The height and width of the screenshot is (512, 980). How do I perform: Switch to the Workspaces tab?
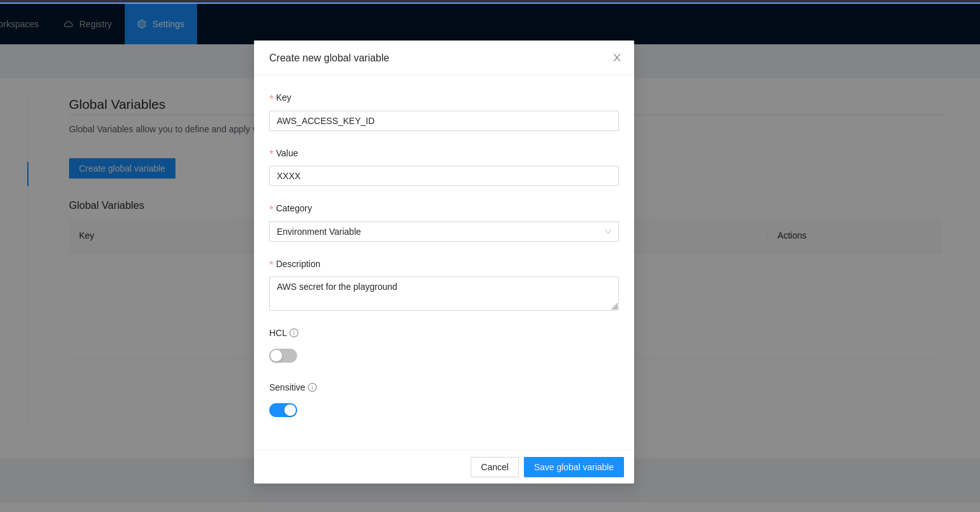(19, 24)
